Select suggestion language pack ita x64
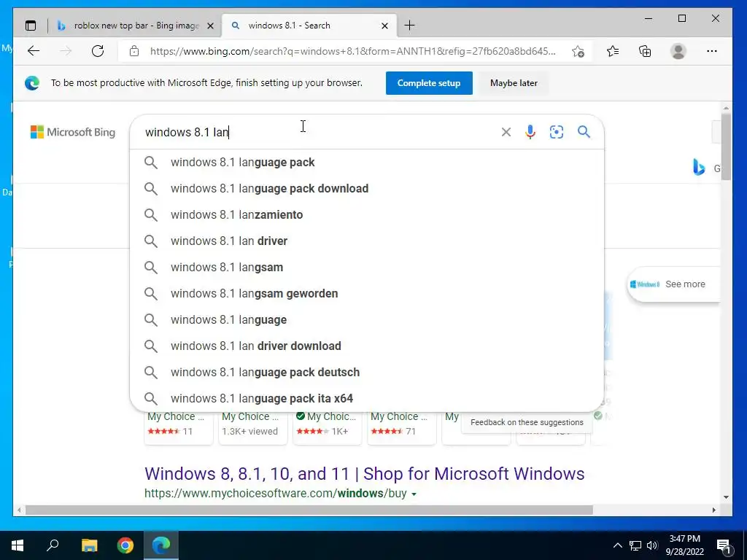 pos(367,398)
